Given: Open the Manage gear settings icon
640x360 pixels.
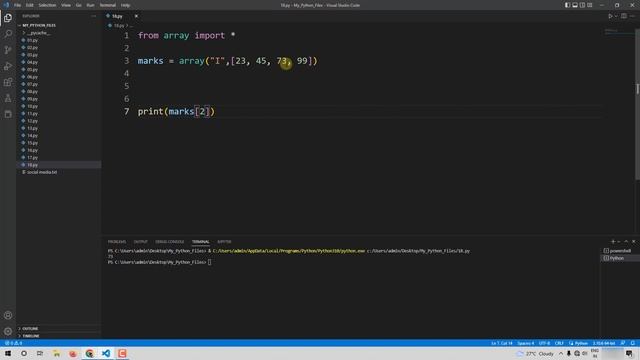Looking at the screenshot, I should point(8,331).
